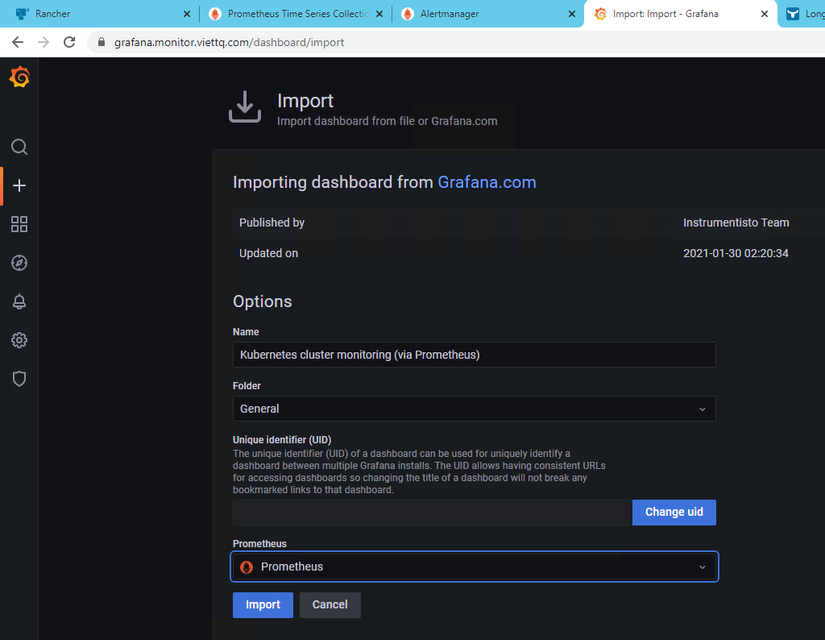Switch to the Alertmanager browser tab
The width and height of the screenshot is (825, 640).
487,14
